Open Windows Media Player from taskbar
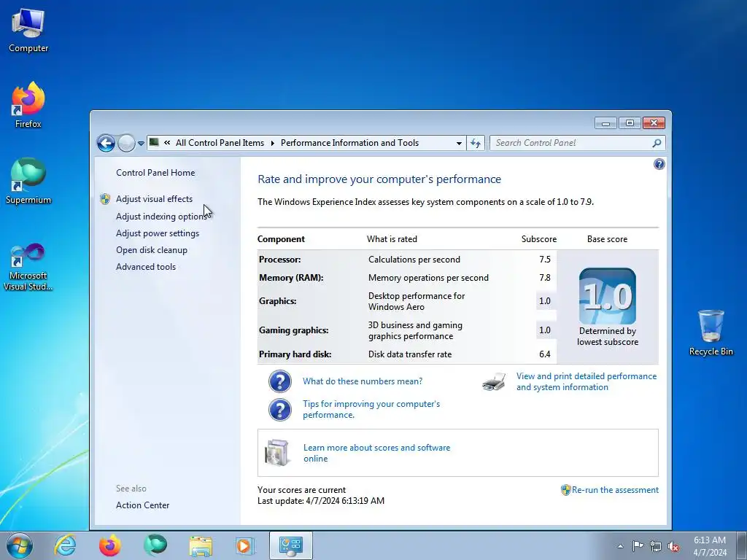This screenshot has width=747, height=560. pyautogui.click(x=245, y=545)
